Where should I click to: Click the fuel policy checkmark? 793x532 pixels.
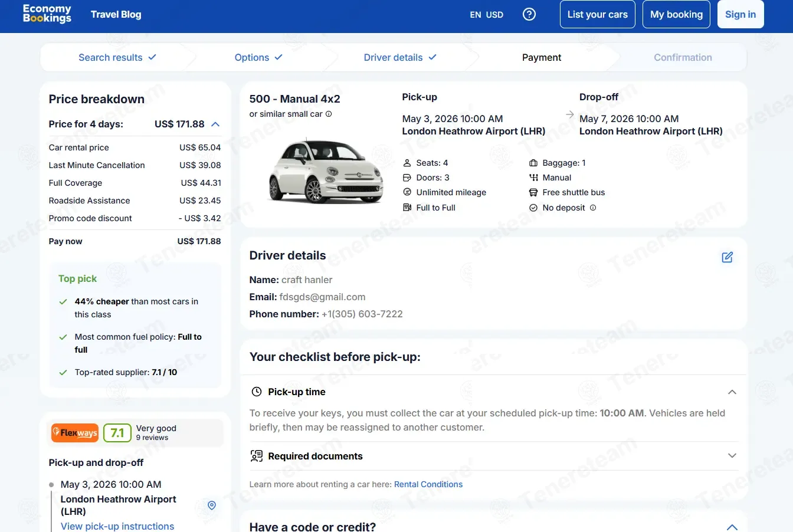63,337
